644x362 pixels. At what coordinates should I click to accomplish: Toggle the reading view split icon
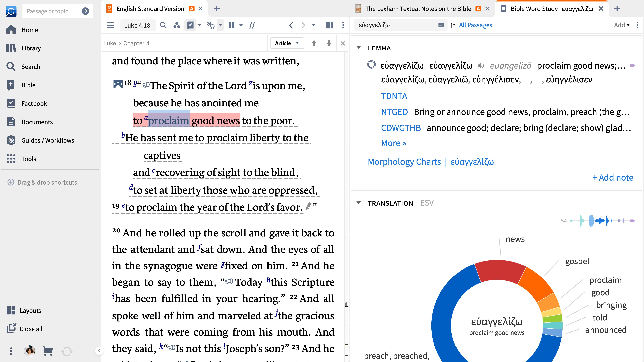coord(330,25)
